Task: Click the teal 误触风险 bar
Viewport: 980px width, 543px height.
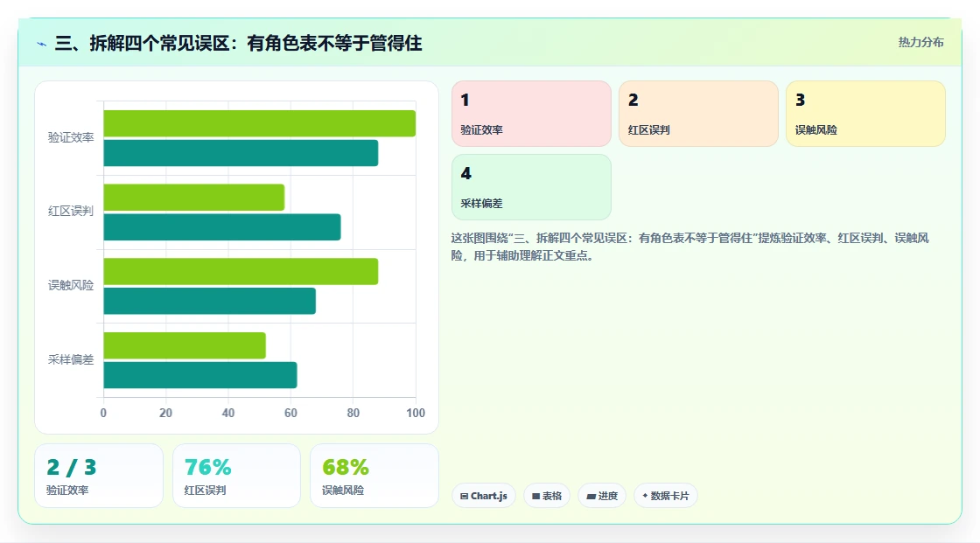Action: coord(209,301)
